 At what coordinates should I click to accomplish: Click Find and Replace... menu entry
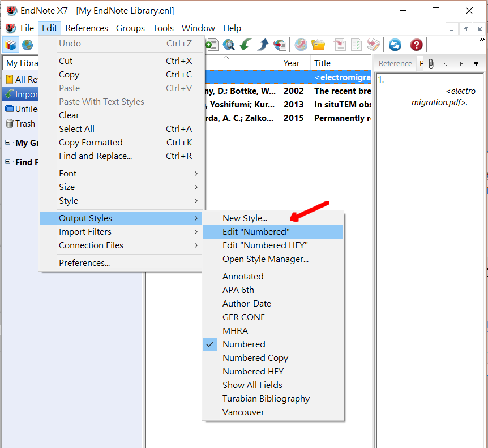121,156
